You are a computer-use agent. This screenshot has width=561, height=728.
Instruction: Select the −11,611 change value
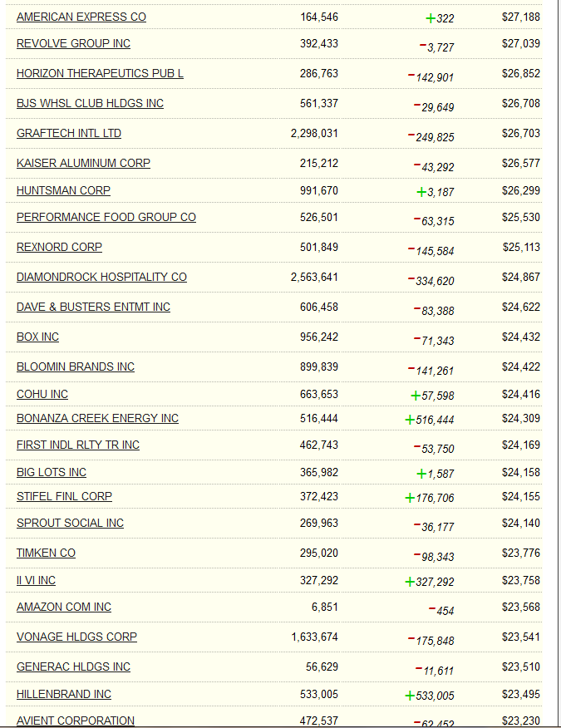435,671
